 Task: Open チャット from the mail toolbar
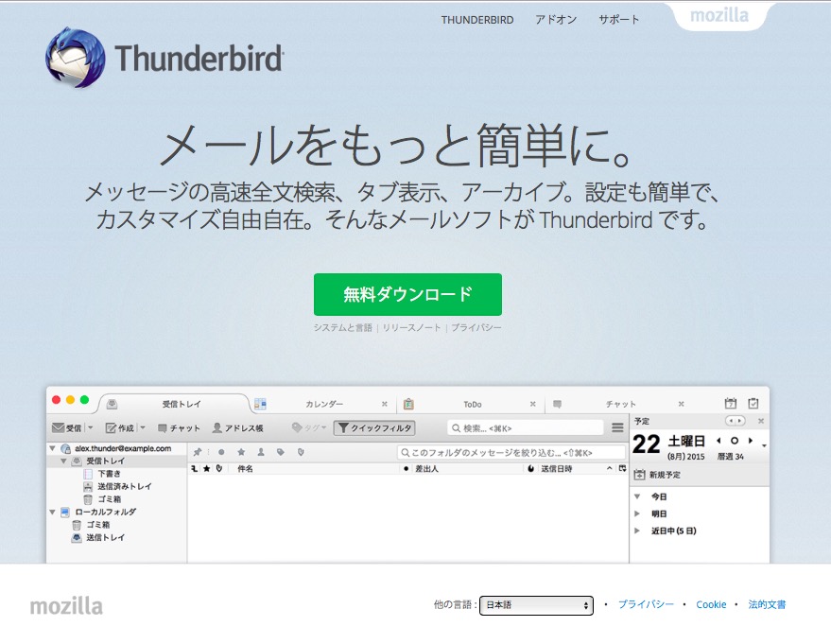tap(179, 427)
